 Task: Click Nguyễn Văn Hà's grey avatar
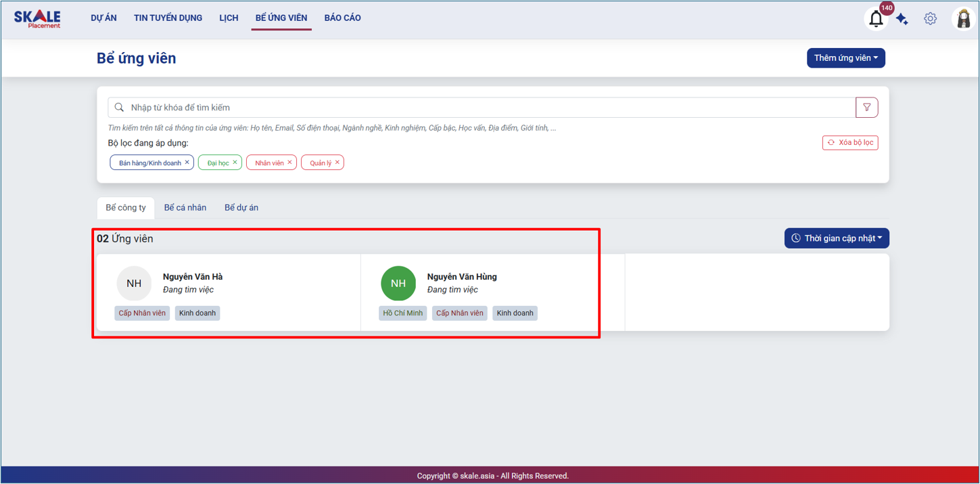pos(134,283)
